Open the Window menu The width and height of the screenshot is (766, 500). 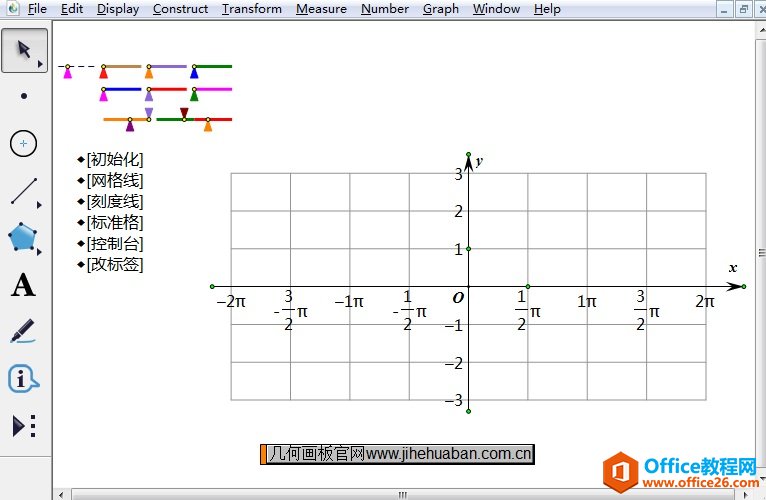coord(496,9)
